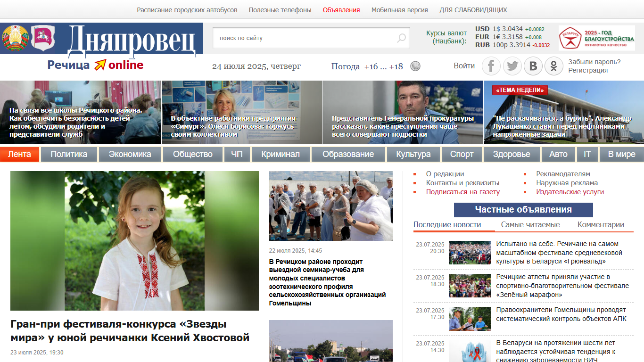This screenshot has width=644, height=362.
Task: Open «Зелёный марафон» news item
Action: [562, 286]
